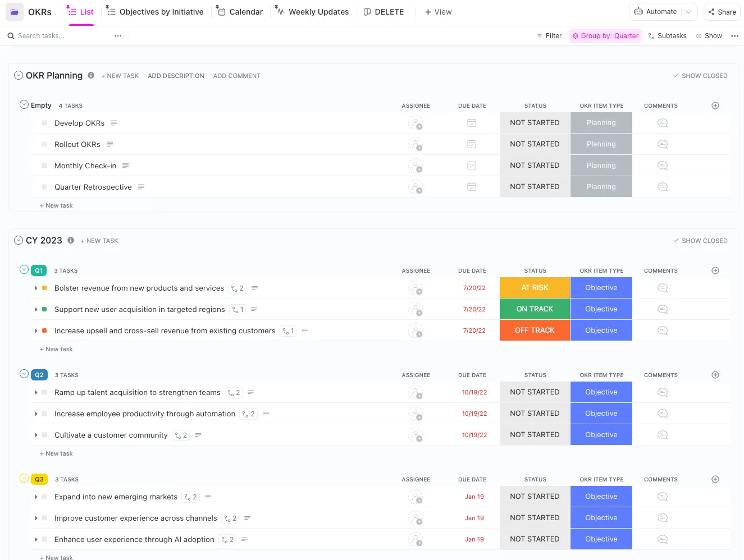Click the Automate robot icon
744x560 pixels.
[x=638, y=12]
